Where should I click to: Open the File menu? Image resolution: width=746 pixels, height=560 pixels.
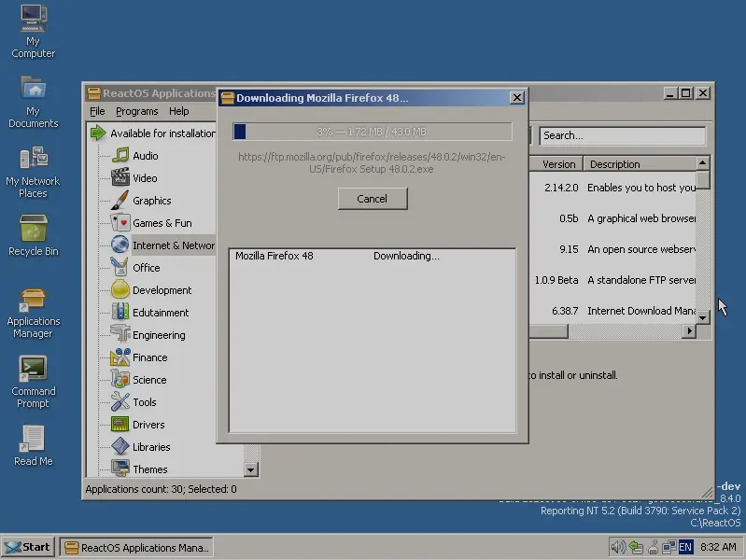(x=97, y=111)
